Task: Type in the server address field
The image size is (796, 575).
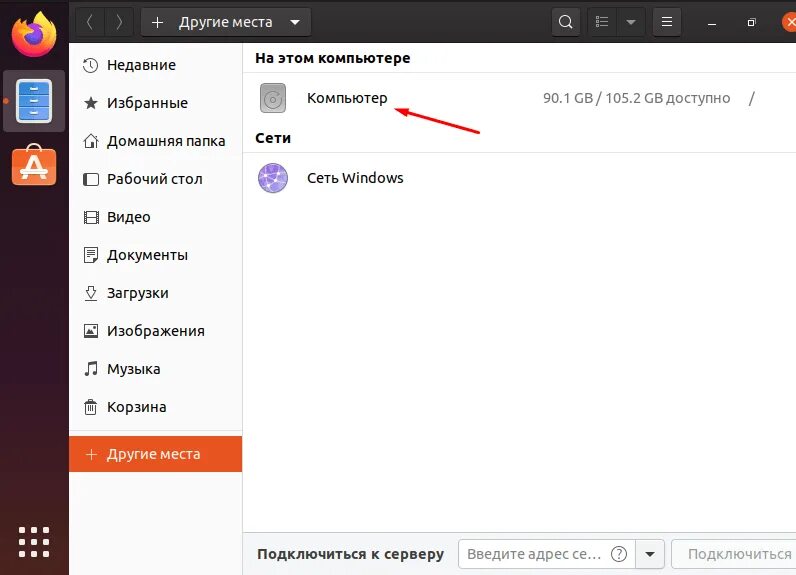Action: pyautogui.click(x=533, y=553)
